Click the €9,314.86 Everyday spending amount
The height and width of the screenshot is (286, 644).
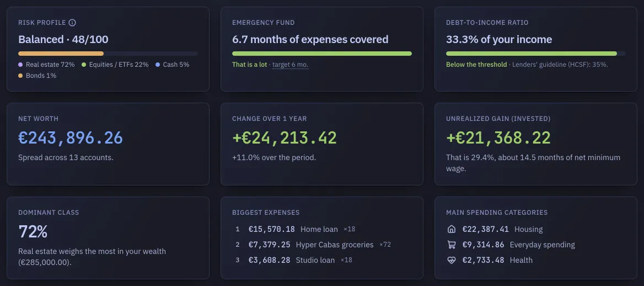484,245
